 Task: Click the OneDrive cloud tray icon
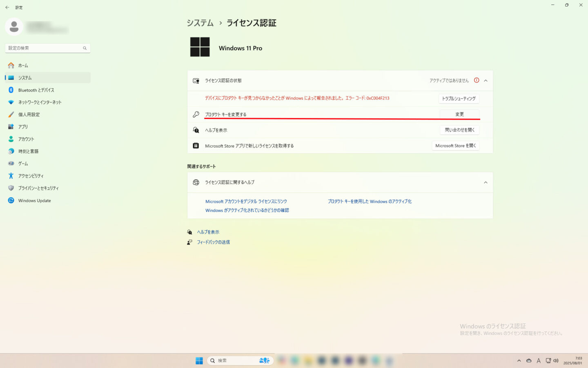(529, 361)
